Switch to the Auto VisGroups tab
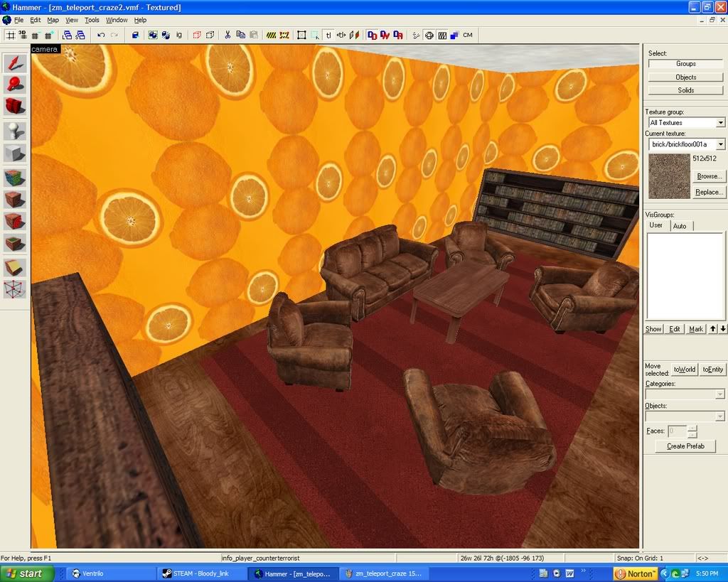Screen dimensions: 728x582 (680, 226)
